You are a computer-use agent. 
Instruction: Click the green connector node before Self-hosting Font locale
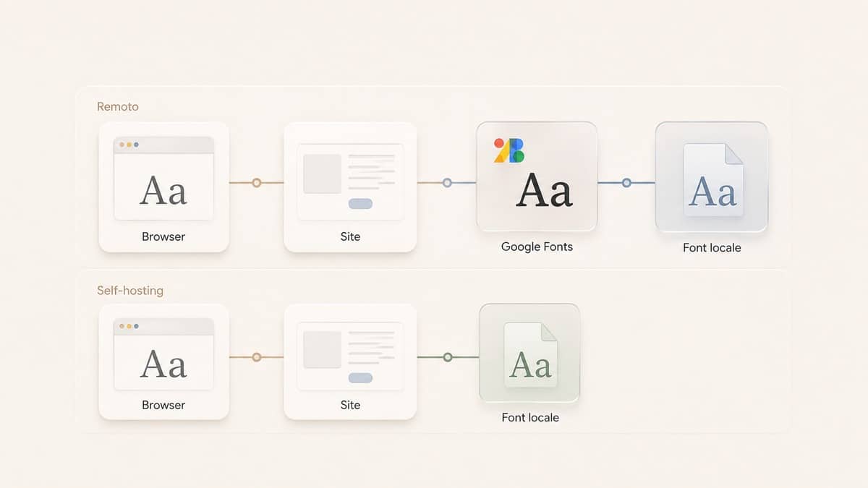[x=447, y=357]
